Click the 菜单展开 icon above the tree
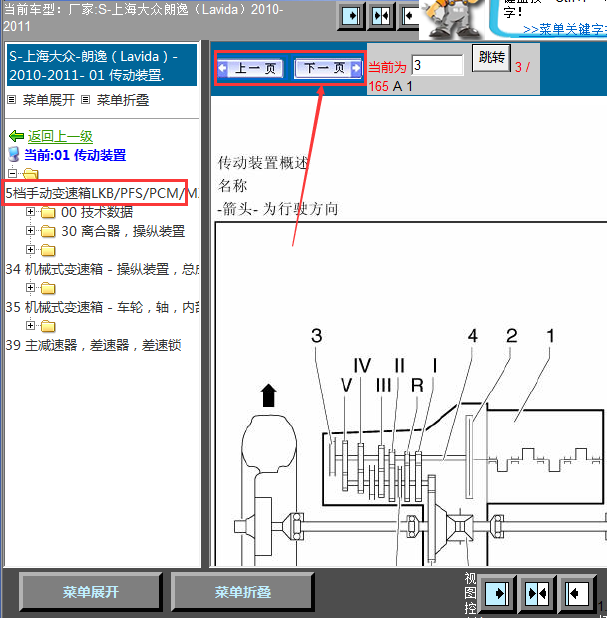Screen dimensions: 607x618 click(12, 100)
